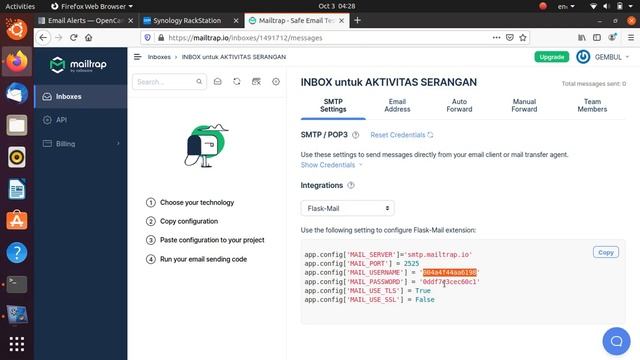Open the chat support bubble
The image size is (640, 360).
[x=616, y=341]
